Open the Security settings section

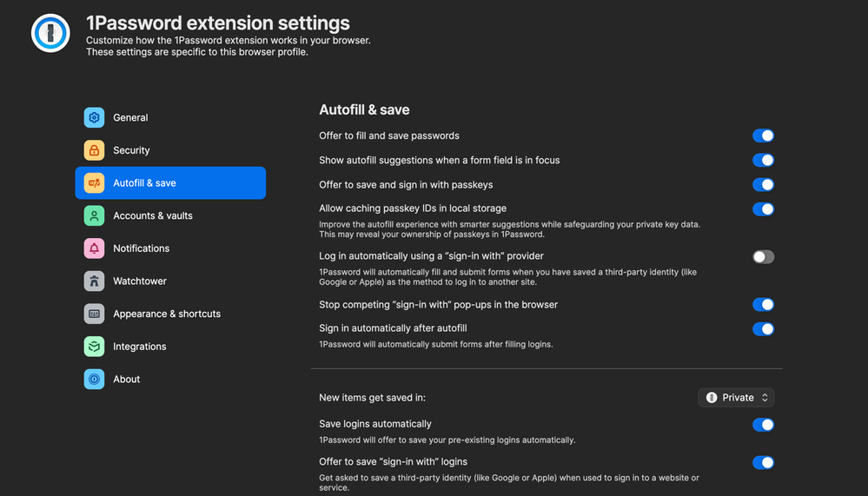point(131,150)
